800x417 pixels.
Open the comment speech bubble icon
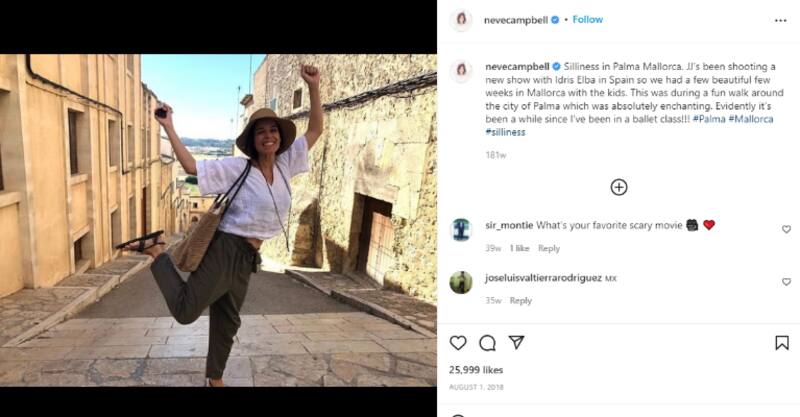(487, 343)
